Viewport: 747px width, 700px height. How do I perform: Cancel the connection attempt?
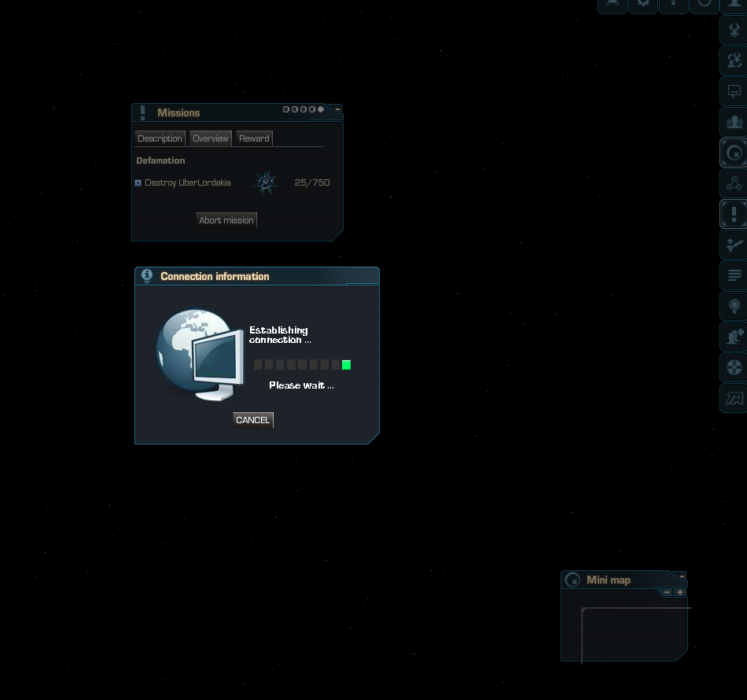[x=253, y=420]
